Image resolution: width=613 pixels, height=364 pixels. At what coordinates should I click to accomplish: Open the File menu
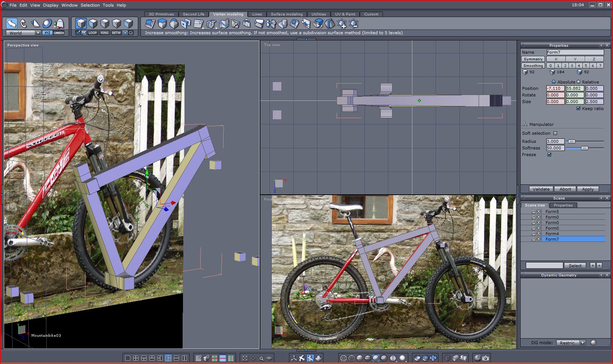coord(13,5)
